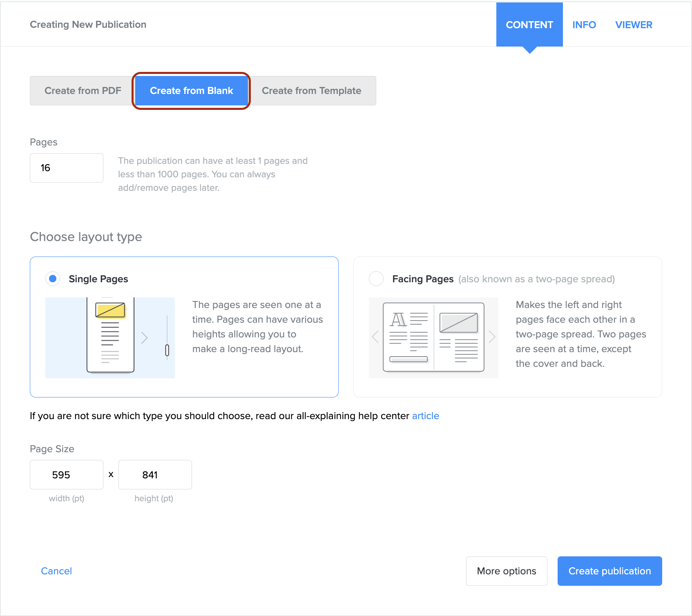
Task: Select the Facing Pages radio button
Action: 376,279
